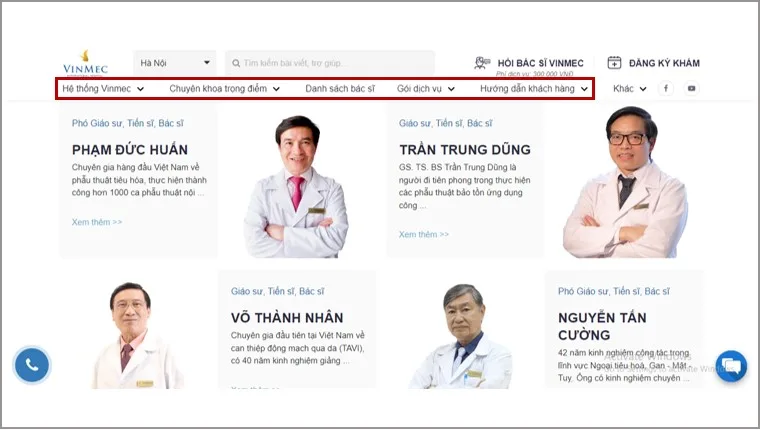Screen dimensions: 760x430
Task: Click the gray-haired doctor photo beside Nguyễn Tấn Cường's card
Action: coord(460,336)
